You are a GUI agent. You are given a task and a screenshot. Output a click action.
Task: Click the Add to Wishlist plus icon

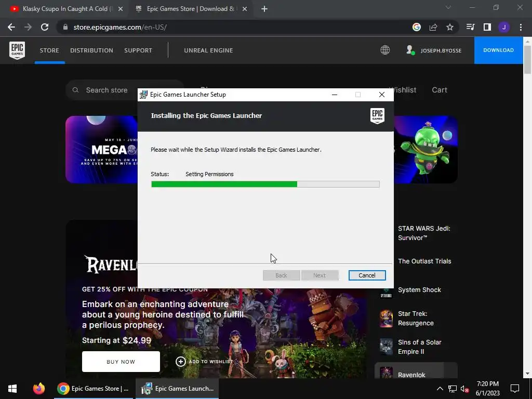click(x=180, y=362)
